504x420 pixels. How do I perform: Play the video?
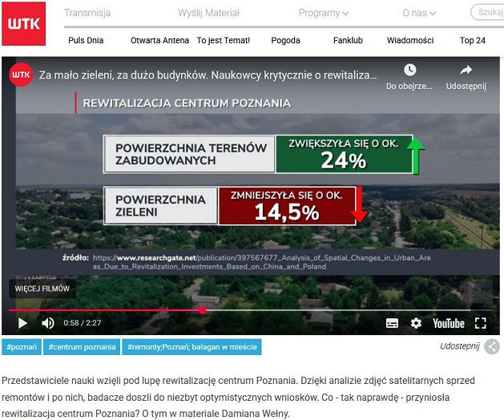point(22,323)
